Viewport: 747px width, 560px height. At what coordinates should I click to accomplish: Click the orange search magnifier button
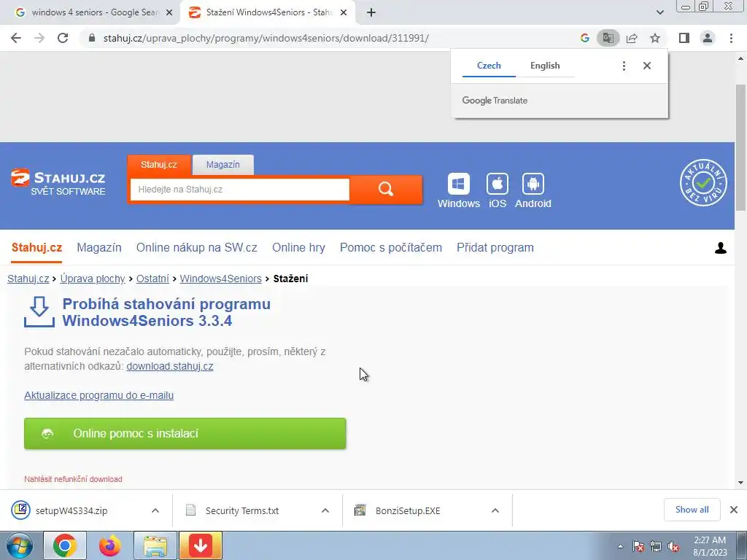point(386,190)
